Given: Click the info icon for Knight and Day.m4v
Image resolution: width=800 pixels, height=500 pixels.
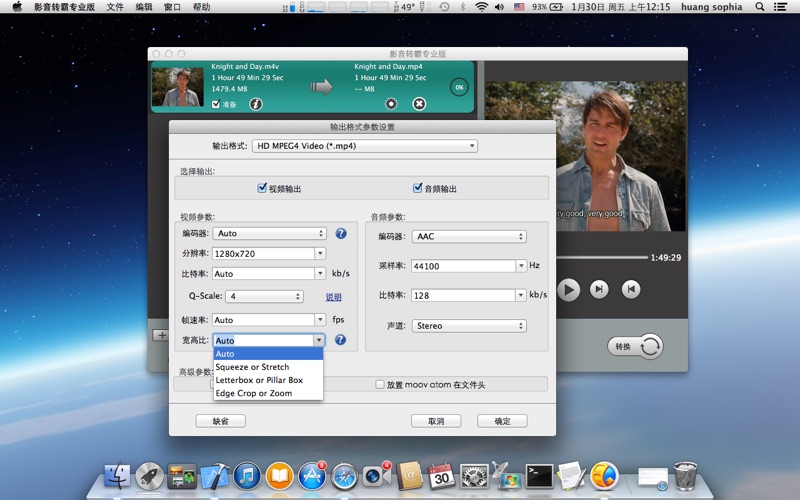Looking at the screenshot, I should (x=255, y=104).
